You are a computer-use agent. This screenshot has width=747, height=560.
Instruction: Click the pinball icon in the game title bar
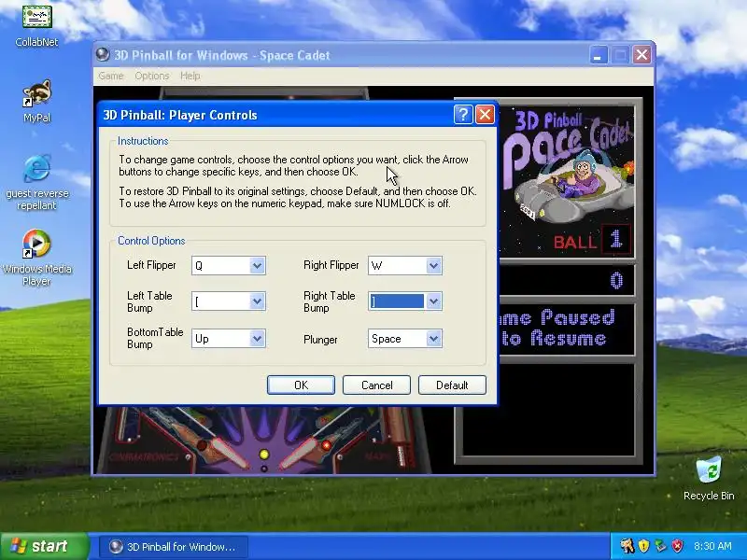tap(103, 55)
